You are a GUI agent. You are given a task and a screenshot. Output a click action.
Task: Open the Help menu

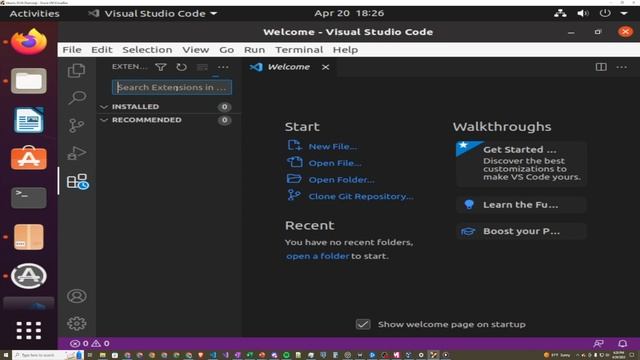click(345, 50)
